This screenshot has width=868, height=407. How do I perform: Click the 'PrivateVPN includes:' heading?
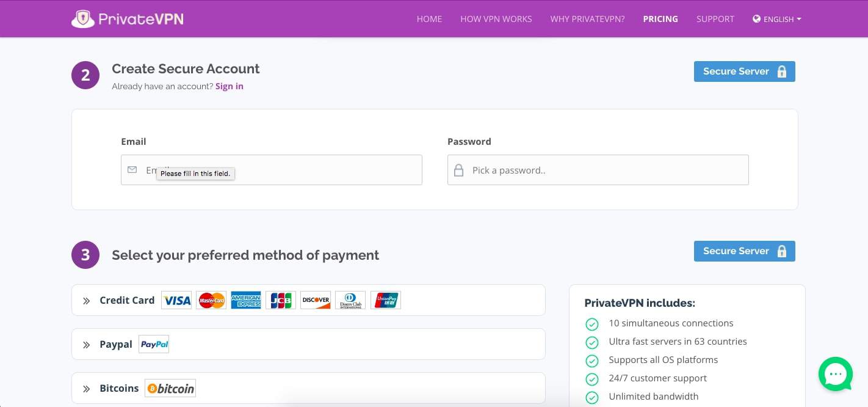pos(640,303)
